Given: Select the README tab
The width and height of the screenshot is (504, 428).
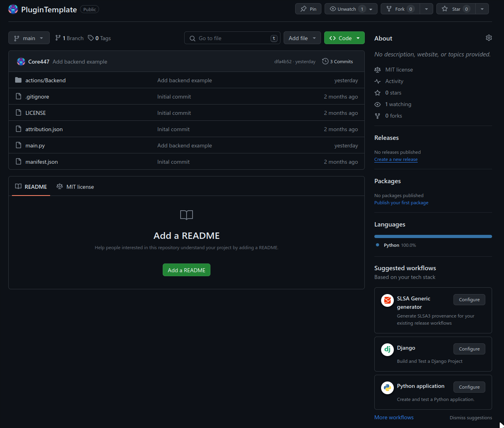Looking at the screenshot, I should click(x=31, y=187).
